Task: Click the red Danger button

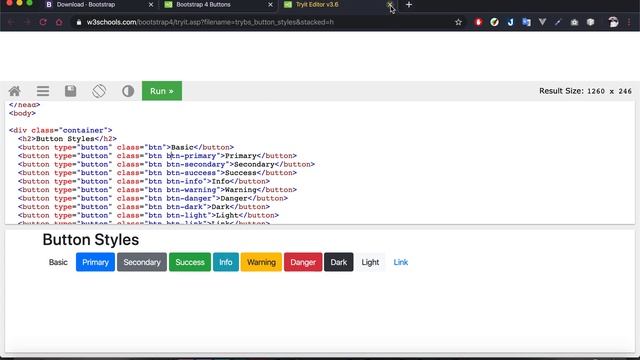Action: [x=303, y=262]
